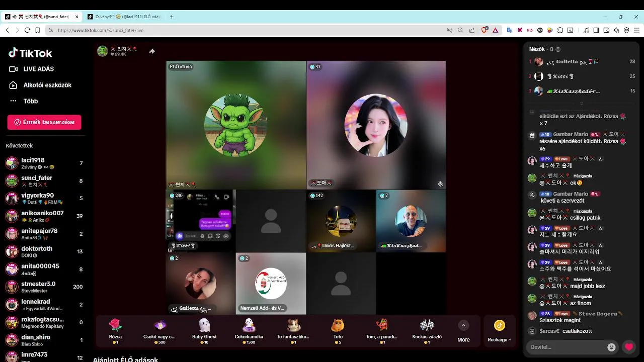Select the 도아 guest video tile
The image size is (644, 362).
tap(376, 125)
